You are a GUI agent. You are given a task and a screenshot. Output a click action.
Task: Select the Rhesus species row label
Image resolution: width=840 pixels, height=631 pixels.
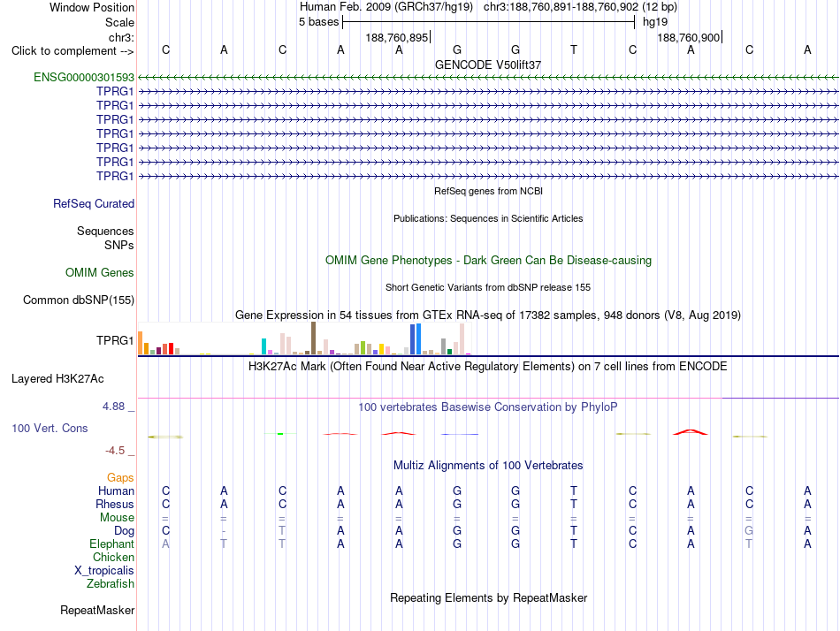coord(115,504)
